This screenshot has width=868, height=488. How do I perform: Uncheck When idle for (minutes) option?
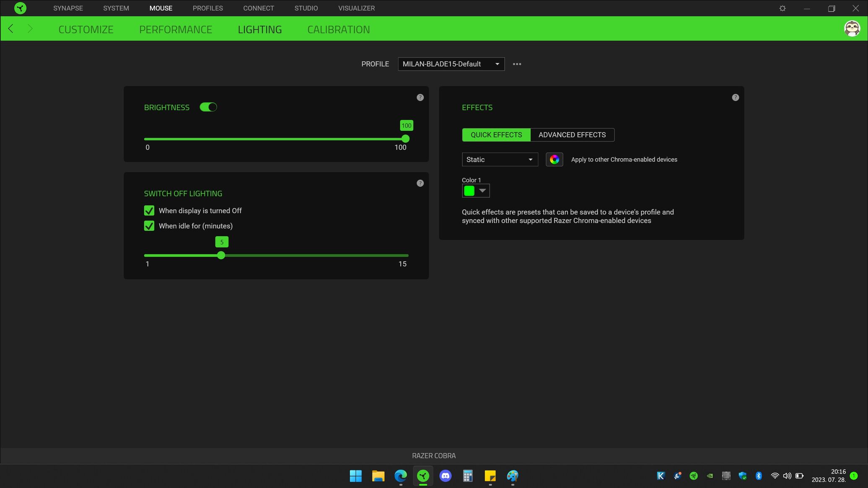point(149,226)
